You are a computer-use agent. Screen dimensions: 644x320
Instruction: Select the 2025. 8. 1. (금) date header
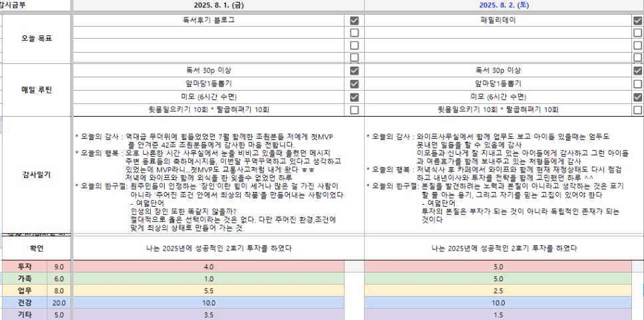pos(218,5)
